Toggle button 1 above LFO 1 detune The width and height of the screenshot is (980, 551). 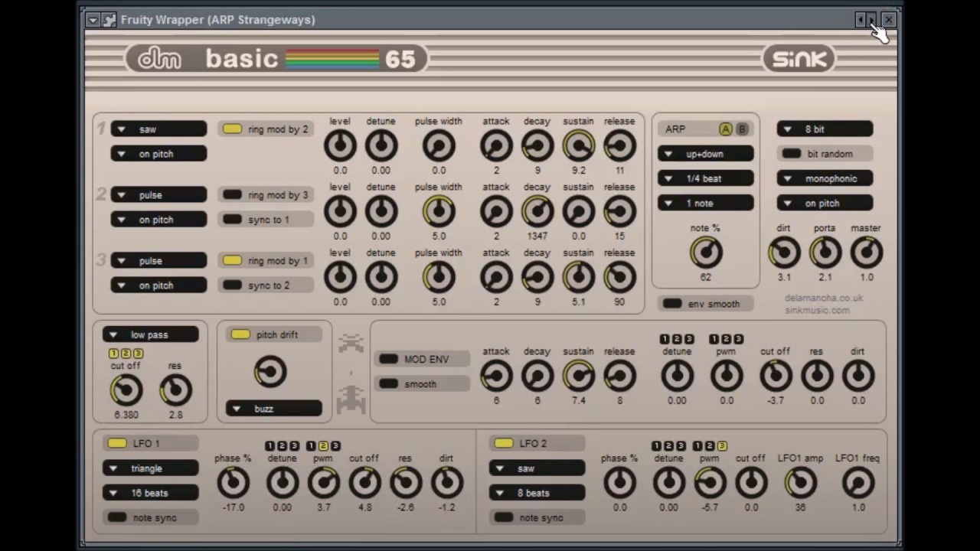[270, 445]
